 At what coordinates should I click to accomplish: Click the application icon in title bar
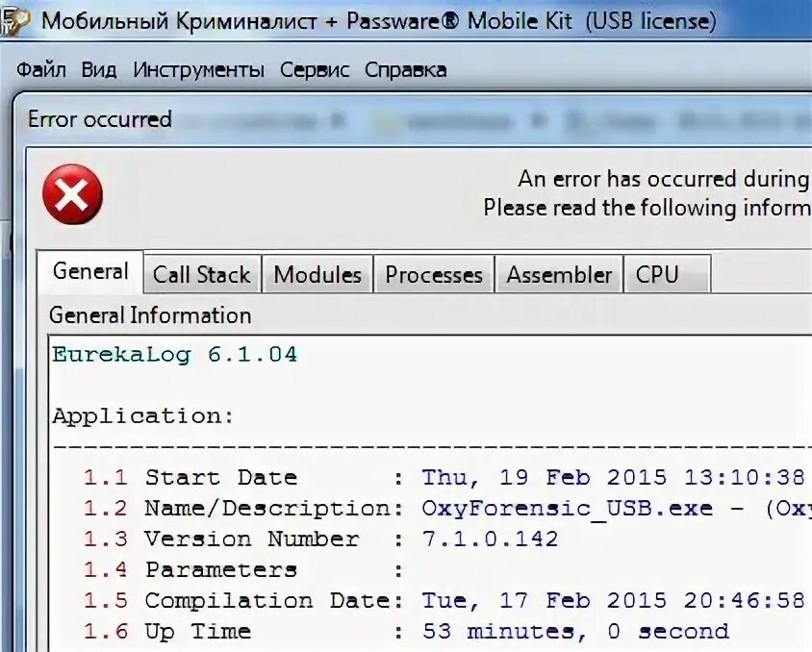click(x=13, y=22)
